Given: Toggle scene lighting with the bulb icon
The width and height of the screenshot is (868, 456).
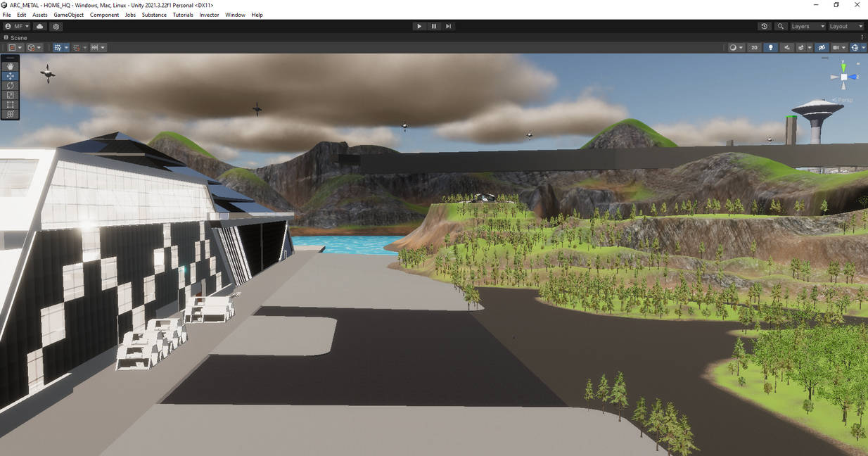Looking at the screenshot, I should 770,47.
